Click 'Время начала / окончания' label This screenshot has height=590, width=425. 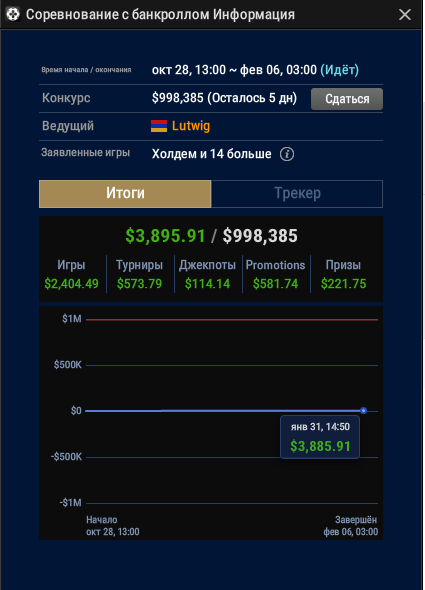pyautogui.click(x=86, y=70)
